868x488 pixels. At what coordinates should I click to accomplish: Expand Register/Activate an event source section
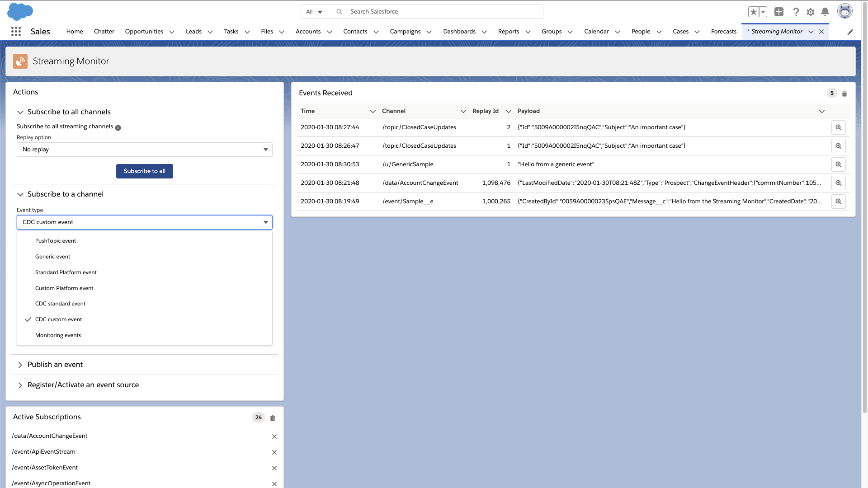[x=20, y=385]
